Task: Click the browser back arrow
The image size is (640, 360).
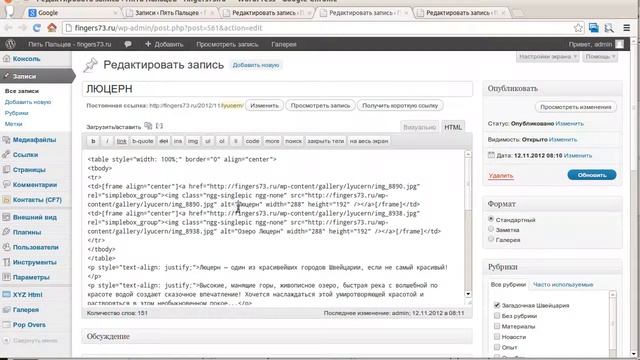Action: coord(8,28)
